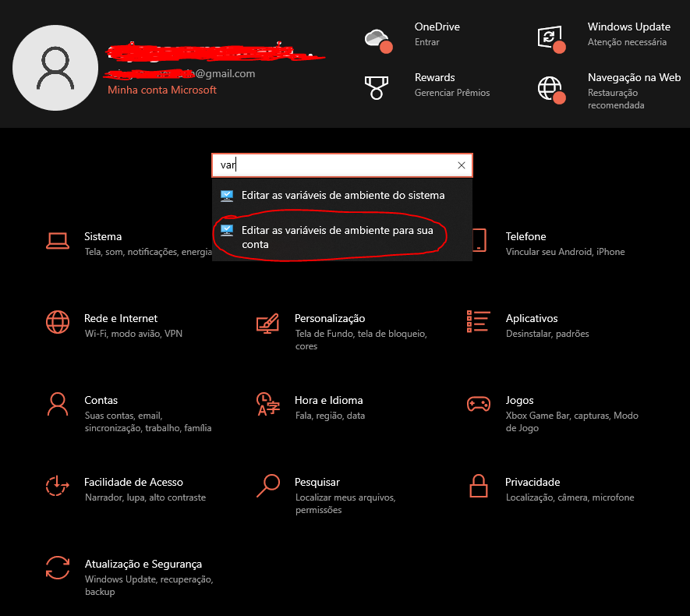Open the Minha conta Microsoft link
Viewport: 690px width, 616px height.
162,90
